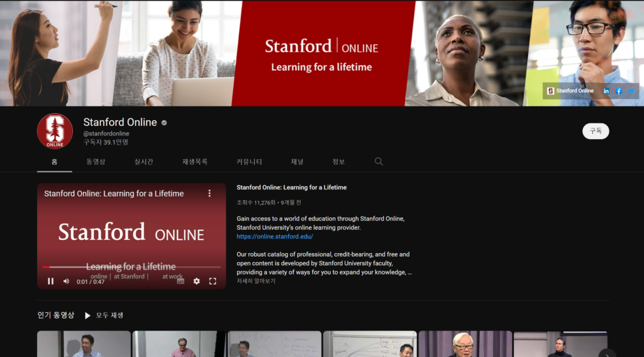
Task: Open Stanford Online Twitter banner link
Action: tap(631, 91)
